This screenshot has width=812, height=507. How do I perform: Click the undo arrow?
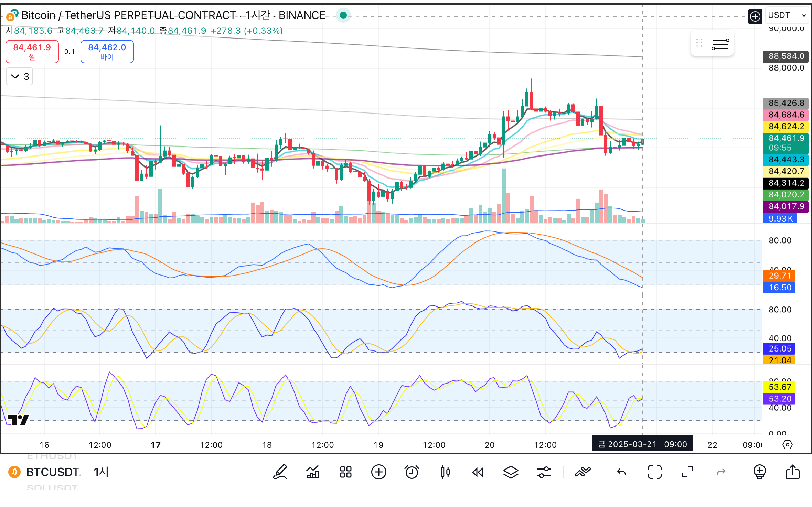pos(621,472)
